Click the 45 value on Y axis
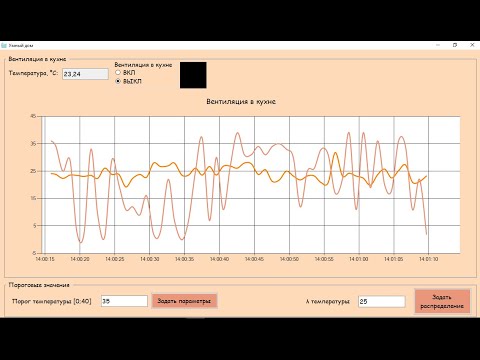This screenshot has height=360, width=480. [33, 116]
